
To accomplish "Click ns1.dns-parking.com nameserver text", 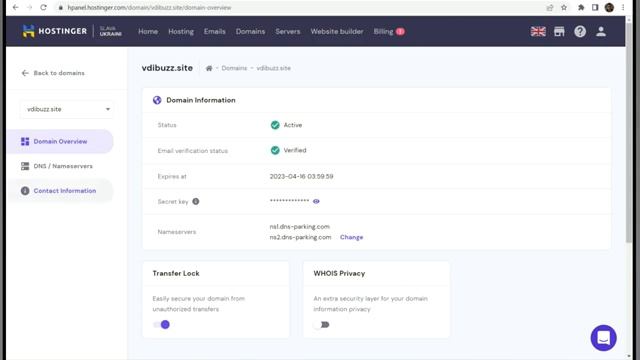I will (x=300, y=227).
